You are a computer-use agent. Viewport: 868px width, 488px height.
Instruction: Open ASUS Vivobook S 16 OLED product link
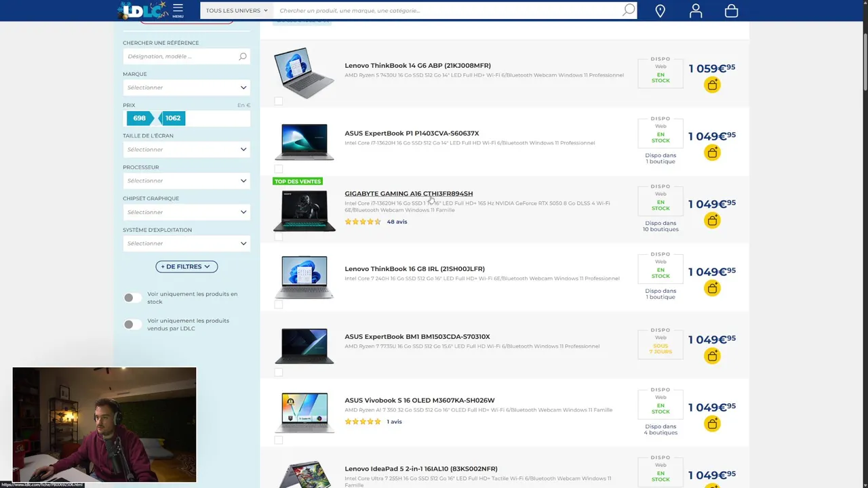[x=420, y=401]
